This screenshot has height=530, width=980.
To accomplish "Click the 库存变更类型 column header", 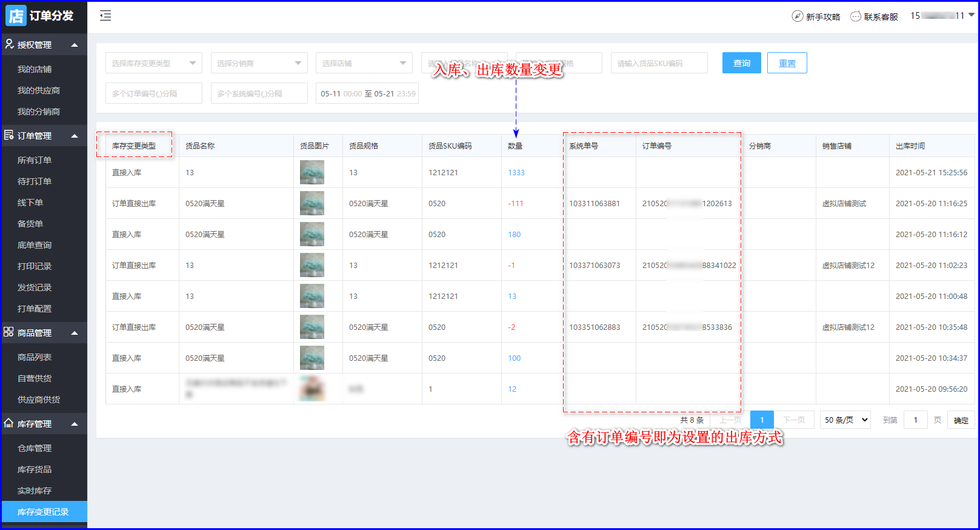I will 134,146.
